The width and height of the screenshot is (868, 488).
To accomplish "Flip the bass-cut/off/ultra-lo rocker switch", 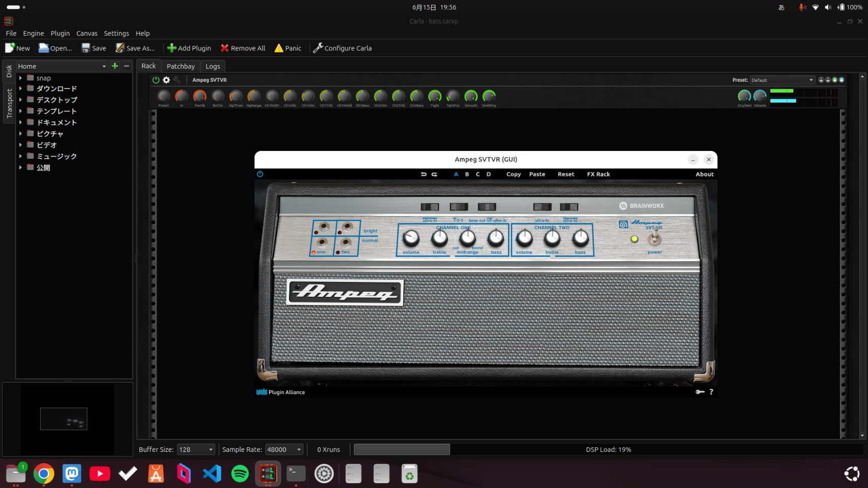I will (x=487, y=207).
